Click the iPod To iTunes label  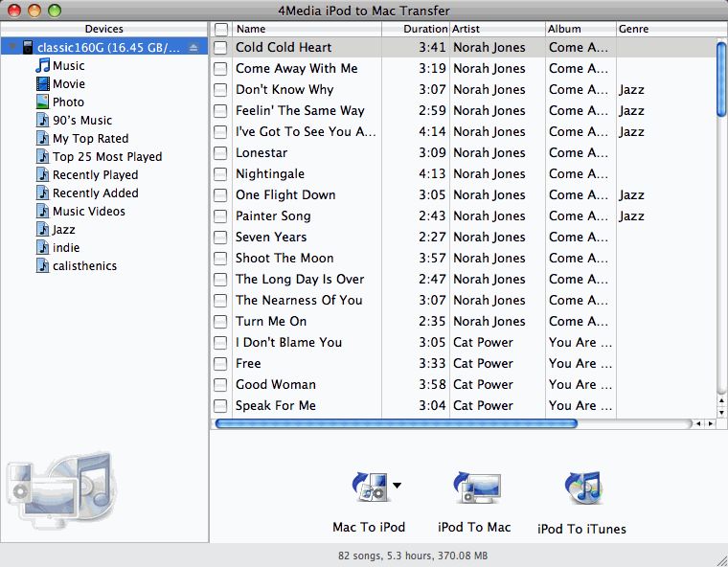coord(581,529)
